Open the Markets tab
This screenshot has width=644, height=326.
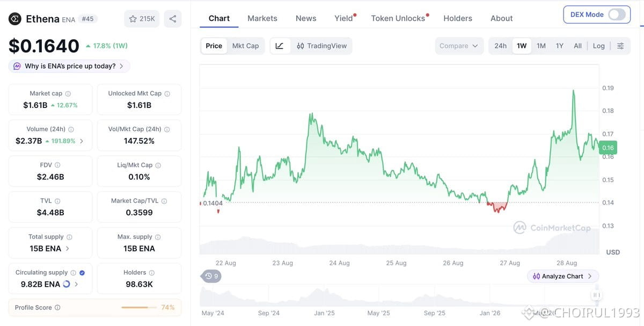click(262, 18)
